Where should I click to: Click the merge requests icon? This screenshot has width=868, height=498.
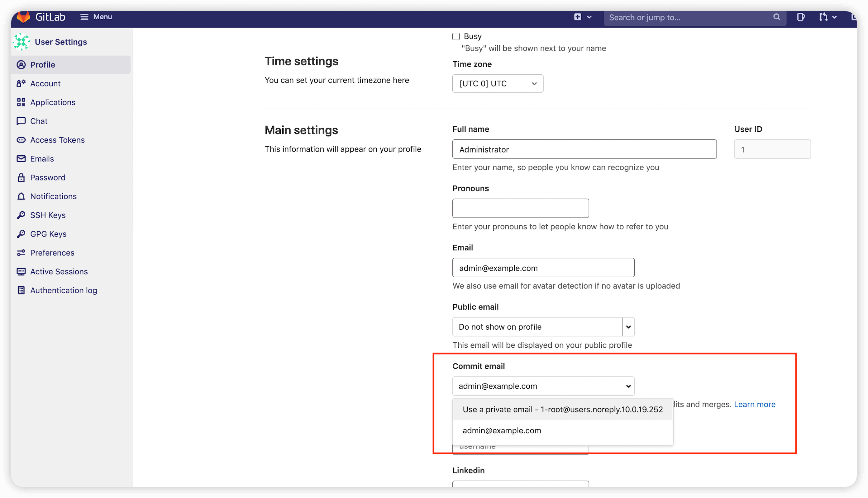click(x=823, y=17)
